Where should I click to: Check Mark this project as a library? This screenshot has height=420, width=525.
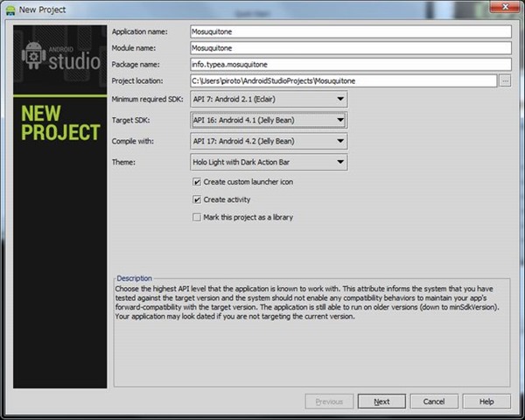click(x=197, y=217)
